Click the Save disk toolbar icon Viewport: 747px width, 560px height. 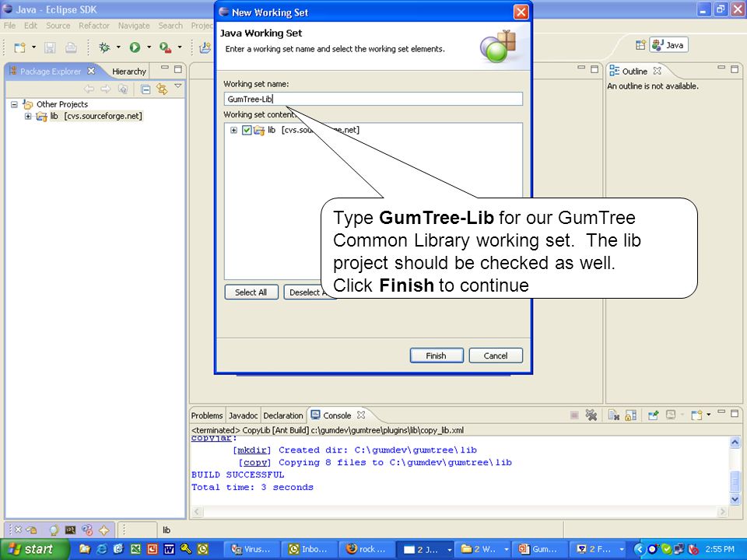(50, 47)
